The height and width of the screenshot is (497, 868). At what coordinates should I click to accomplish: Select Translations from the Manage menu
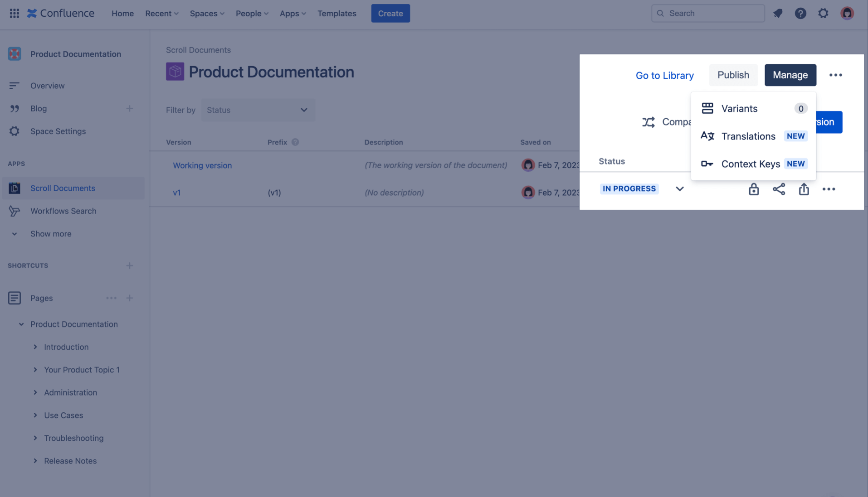[x=748, y=136]
